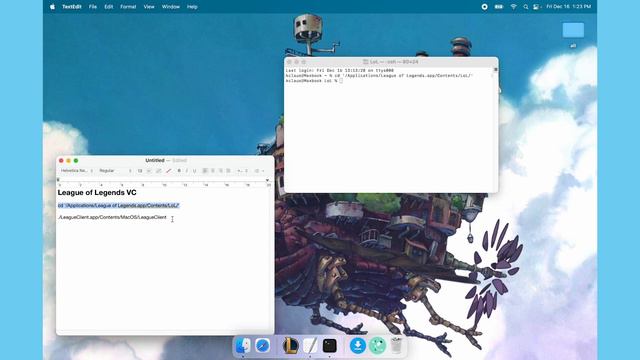Switch to TextEdit via its Dock icon

click(310, 346)
